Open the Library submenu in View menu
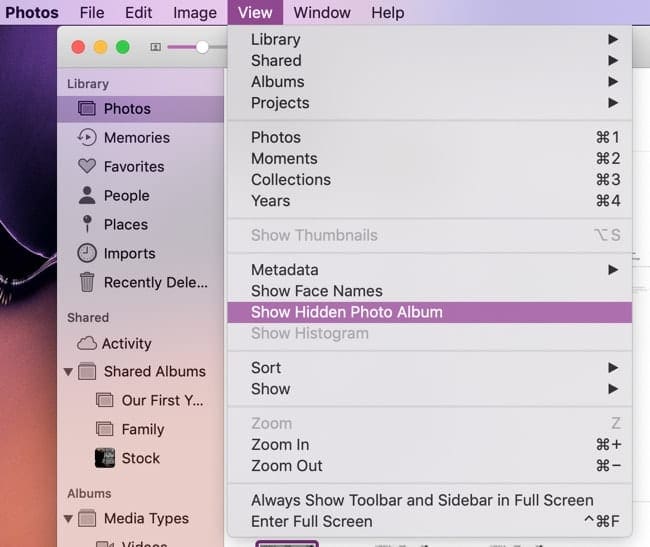This screenshot has width=650, height=547. coord(429,39)
